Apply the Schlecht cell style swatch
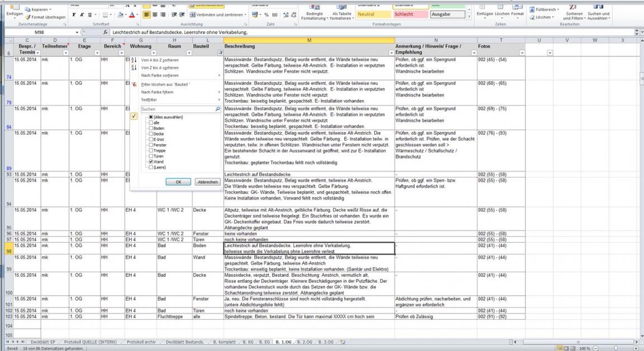 [406, 14]
